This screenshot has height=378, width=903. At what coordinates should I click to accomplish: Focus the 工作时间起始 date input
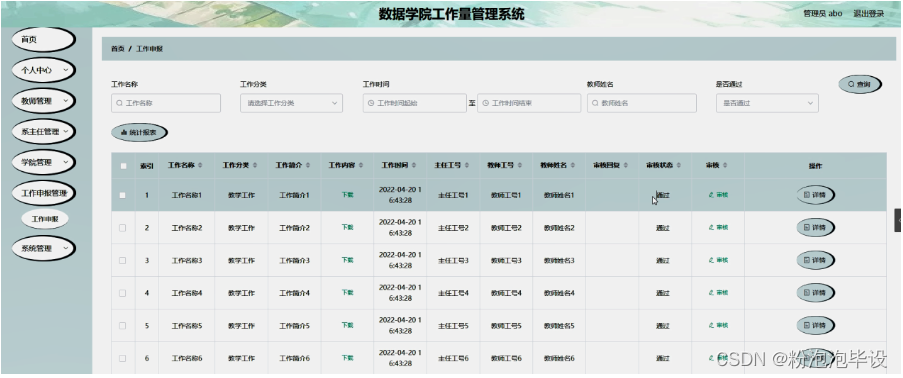click(x=415, y=103)
